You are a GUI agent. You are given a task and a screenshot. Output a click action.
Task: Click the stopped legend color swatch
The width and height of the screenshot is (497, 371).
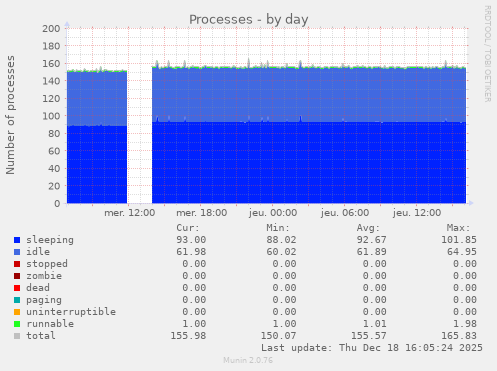pos(17,264)
